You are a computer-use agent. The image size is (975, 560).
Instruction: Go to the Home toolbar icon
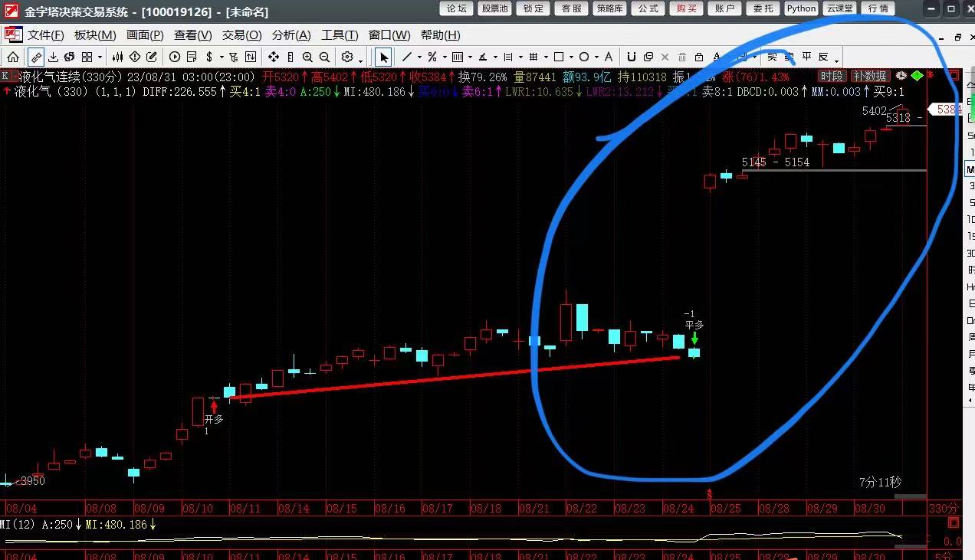point(13,57)
